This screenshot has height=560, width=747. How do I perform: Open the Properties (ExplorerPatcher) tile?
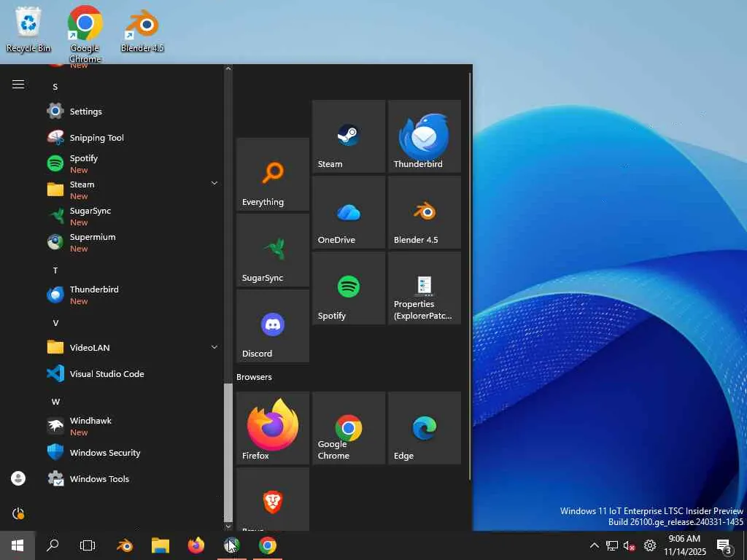[x=425, y=288]
